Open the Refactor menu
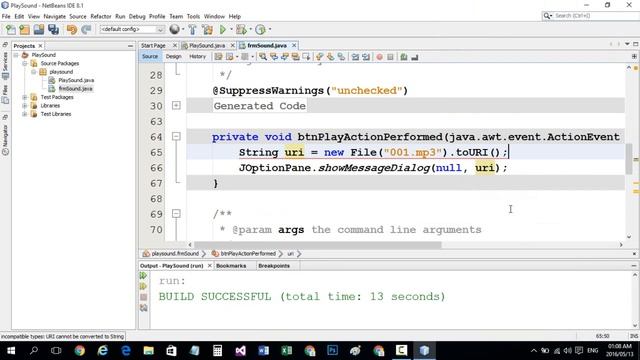This screenshot has height=360, width=640. pos(100,16)
